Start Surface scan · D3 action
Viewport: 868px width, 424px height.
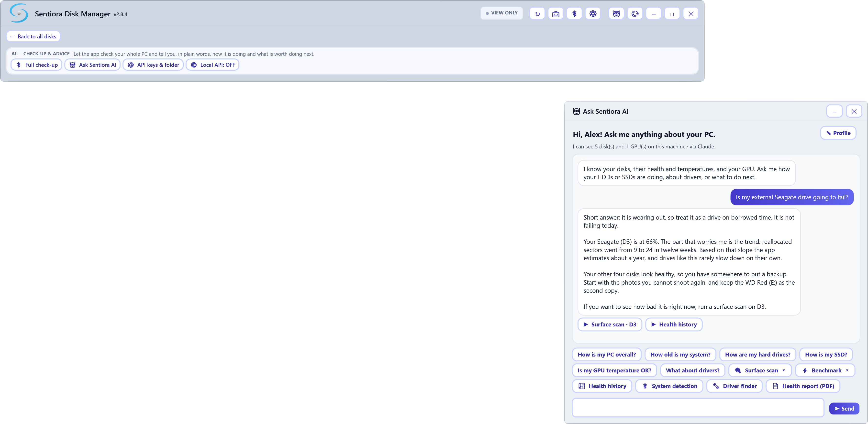pyautogui.click(x=610, y=324)
